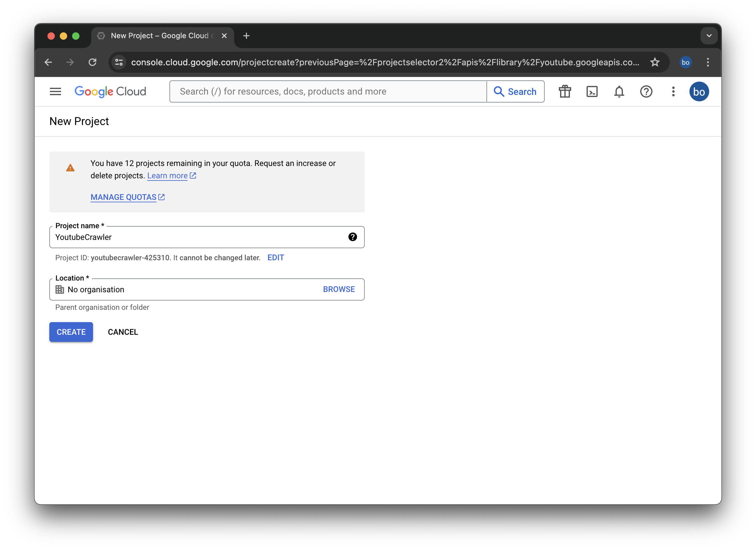Activate Cloud Shell terminal icon
Viewport: 756px width, 550px height.
[x=592, y=91]
